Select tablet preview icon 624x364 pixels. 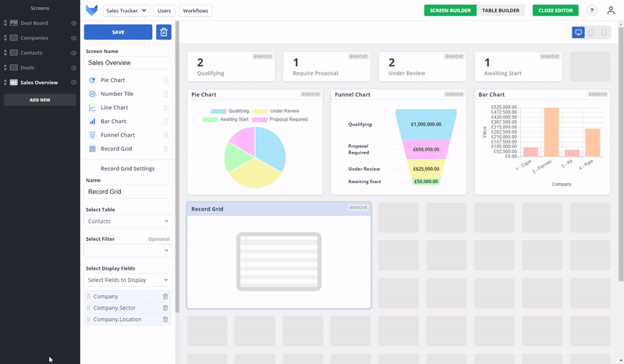pos(591,32)
